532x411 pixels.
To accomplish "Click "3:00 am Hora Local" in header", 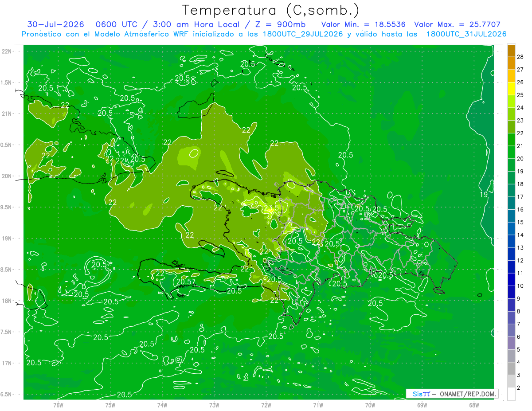I will coord(197,24).
